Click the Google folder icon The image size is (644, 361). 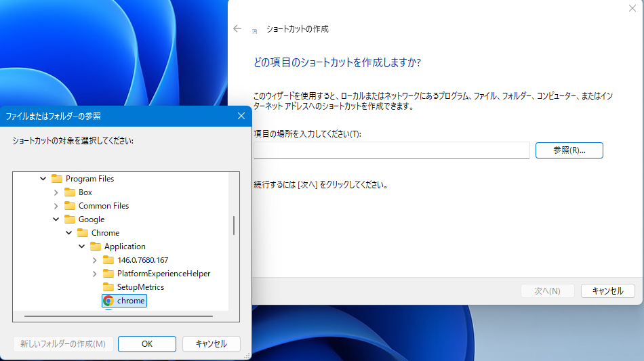click(x=70, y=219)
